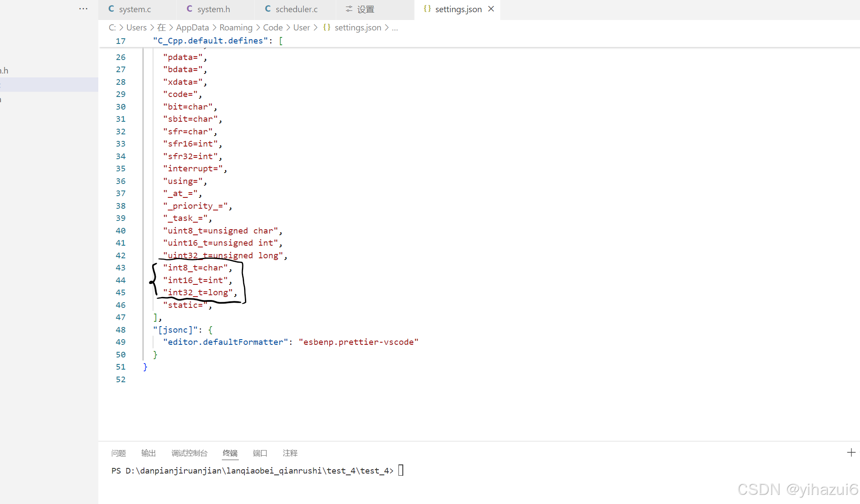The image size is (860, 504).
Task: Click the C file icon on system.c tab
Action: [x=111, y=9]
